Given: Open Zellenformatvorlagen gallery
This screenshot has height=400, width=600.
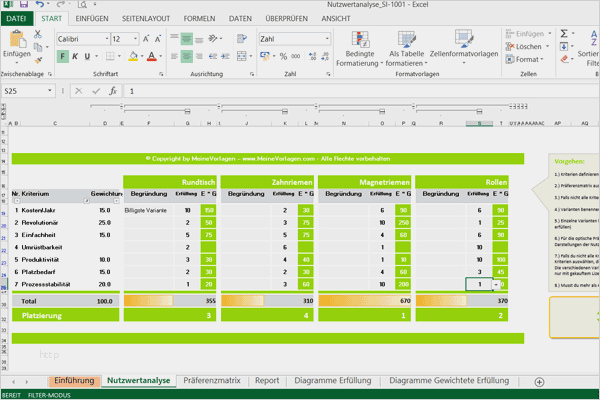Looking at the screenshot, I should 464,47.
